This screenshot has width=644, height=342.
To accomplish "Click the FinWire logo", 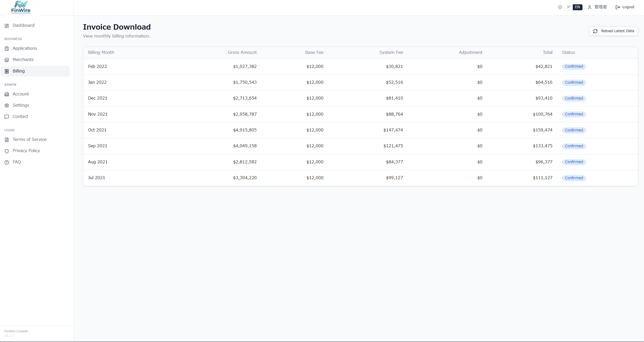I will [x=20, y=7].
